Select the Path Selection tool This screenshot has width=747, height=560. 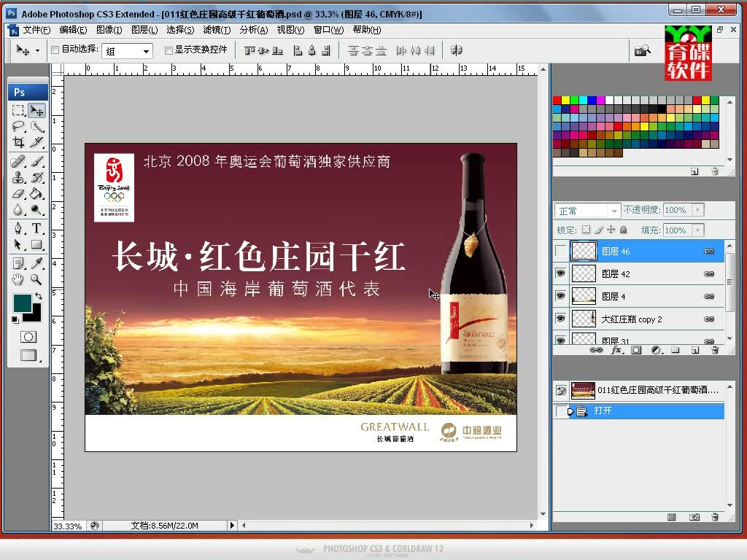[18, 245]
